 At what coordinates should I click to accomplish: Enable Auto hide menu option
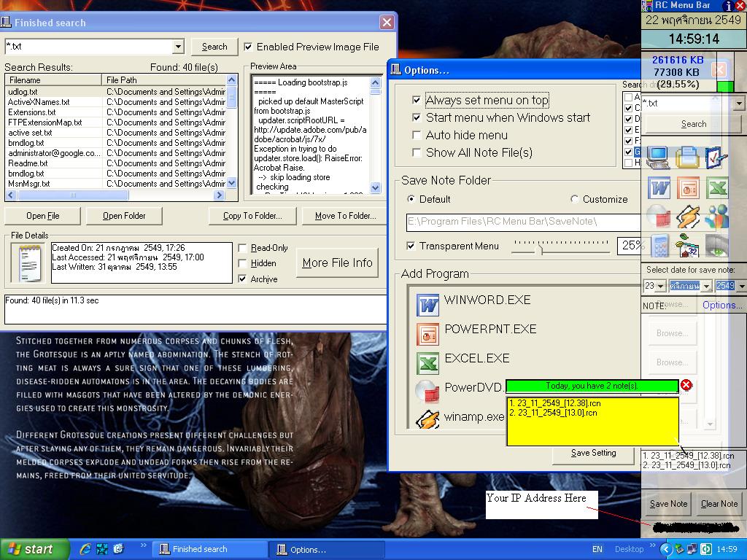pos(417,135)
